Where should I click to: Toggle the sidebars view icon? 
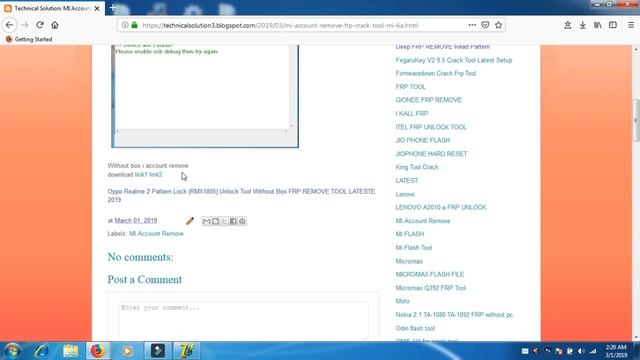coord(613,25)
